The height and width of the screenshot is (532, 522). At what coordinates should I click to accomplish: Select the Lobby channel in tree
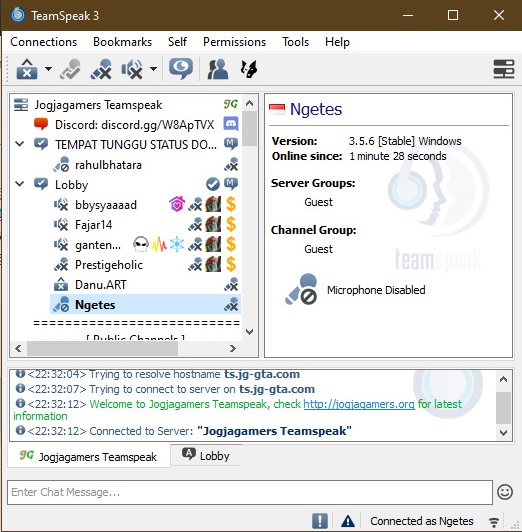coord(72,185)
